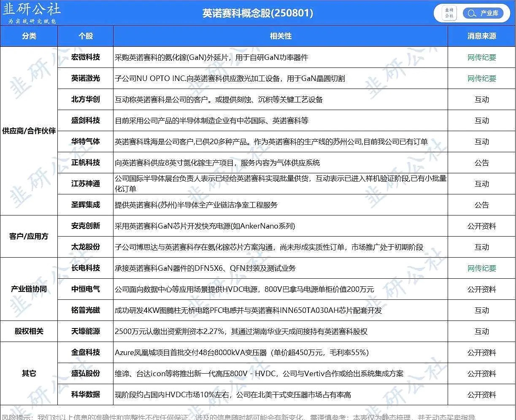Click stock name 中恒电气

86,289
